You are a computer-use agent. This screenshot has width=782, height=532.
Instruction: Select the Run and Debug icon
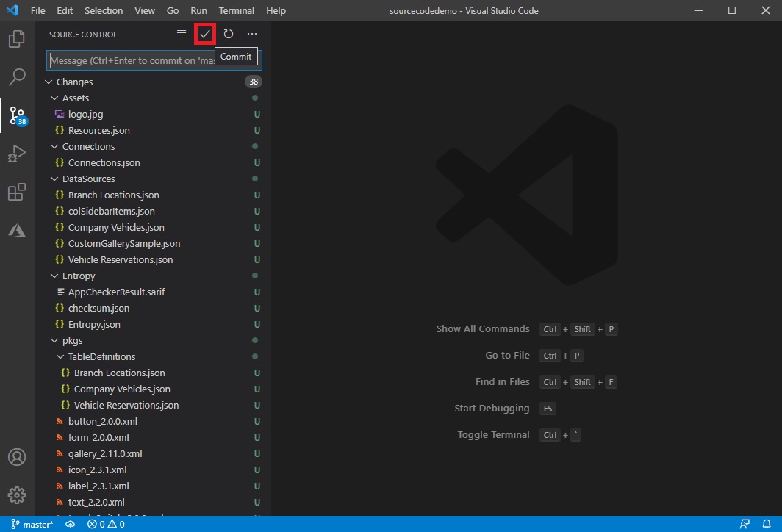click(16, 153)
